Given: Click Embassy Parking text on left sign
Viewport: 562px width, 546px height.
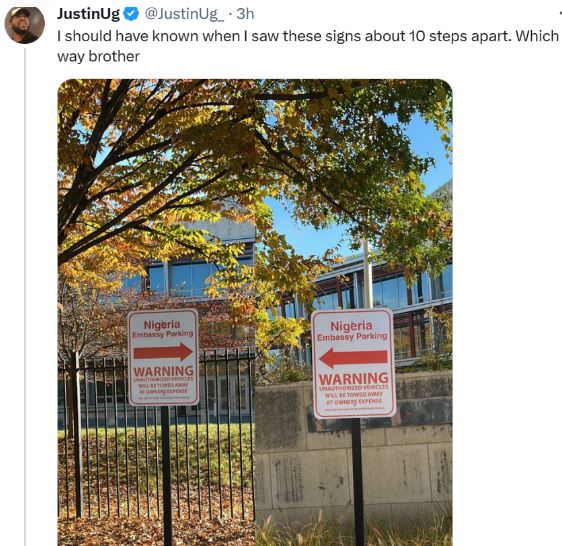Looking at the screenshot, I should coord(163,334).
